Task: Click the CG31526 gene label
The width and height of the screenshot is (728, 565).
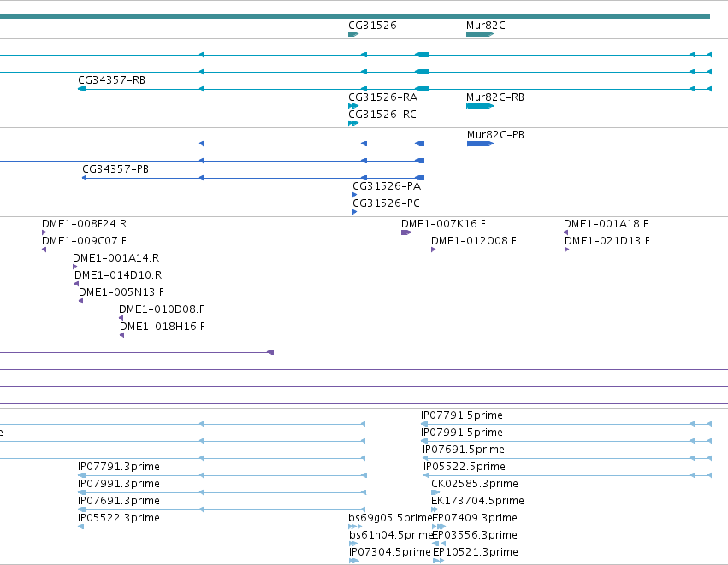Action: point(372,26)
